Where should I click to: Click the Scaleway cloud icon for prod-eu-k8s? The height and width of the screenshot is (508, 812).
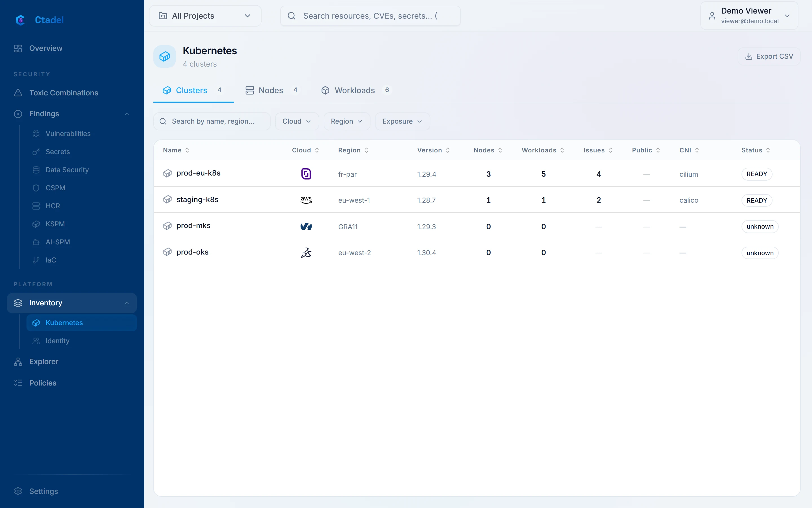pos(306,174)
